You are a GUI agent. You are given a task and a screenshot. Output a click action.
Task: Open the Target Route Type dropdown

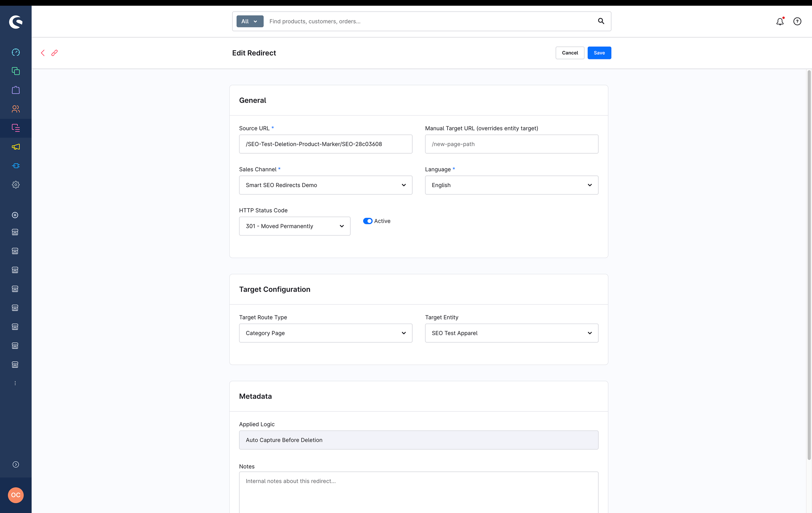click(326, 333)
